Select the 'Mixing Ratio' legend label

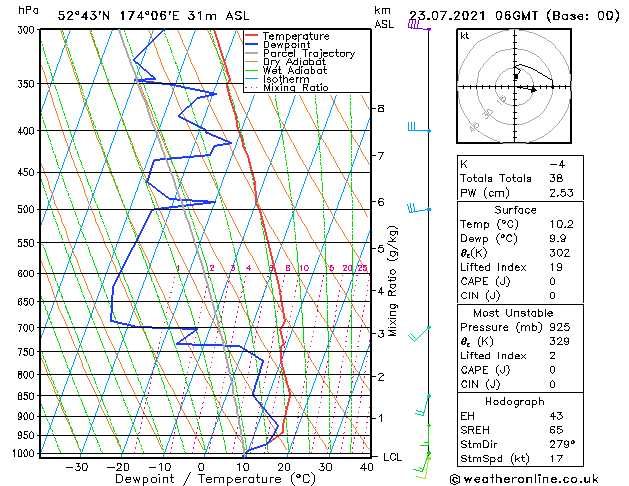click(x=296, y=87)
